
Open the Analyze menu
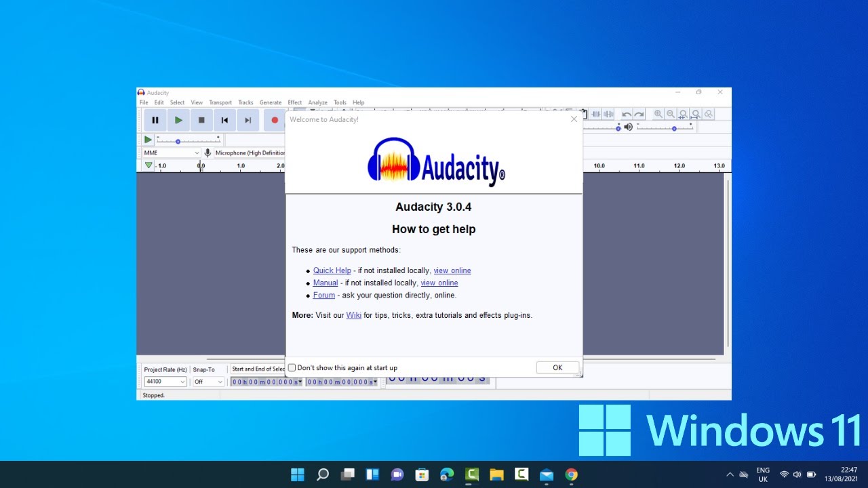[317, 102]
